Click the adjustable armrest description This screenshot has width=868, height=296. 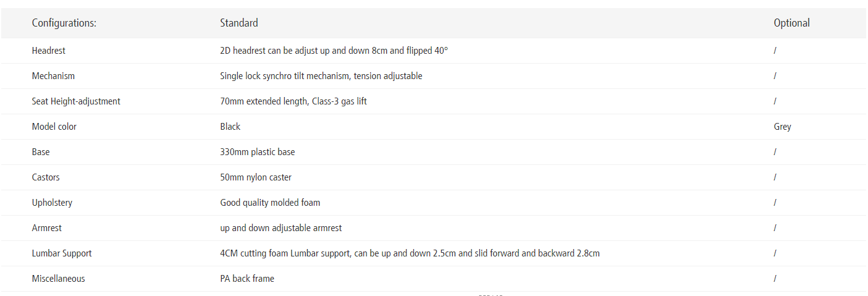point(280,228)
